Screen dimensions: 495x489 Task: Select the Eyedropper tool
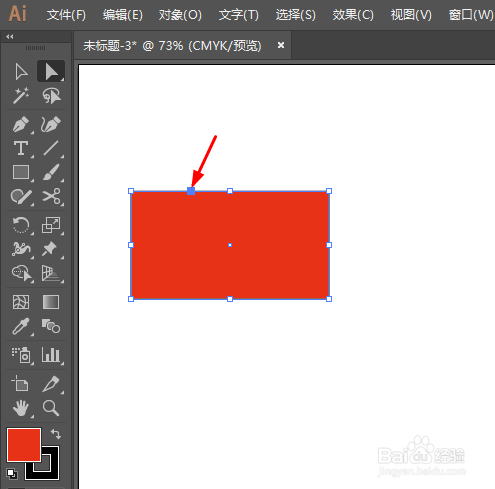point(21,326)
